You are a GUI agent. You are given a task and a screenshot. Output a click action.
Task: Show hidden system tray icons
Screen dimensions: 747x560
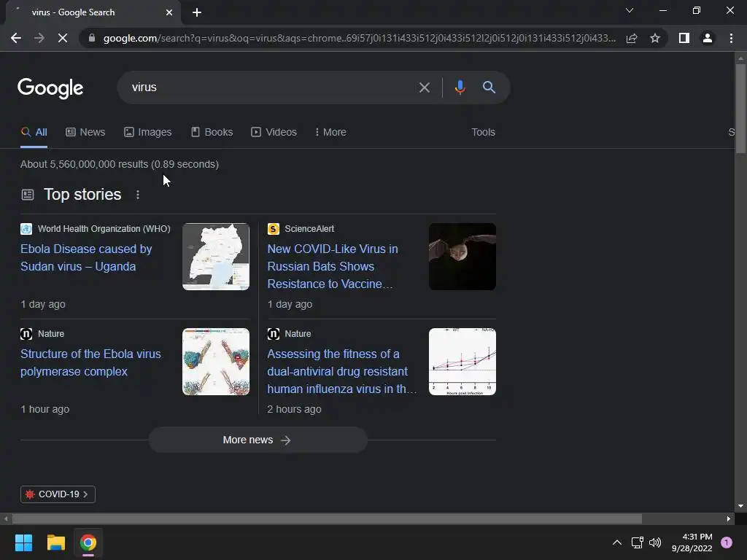click(x=617, y=542)
